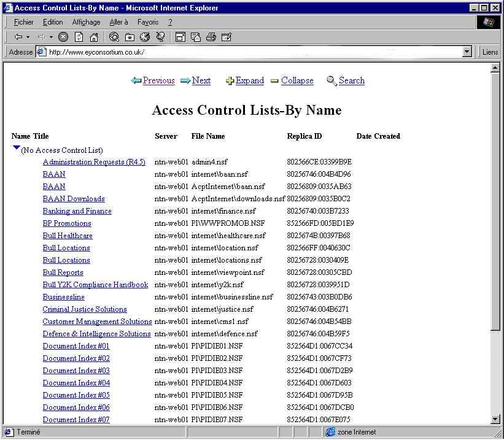Click the Refresh page toolbar icon
The image size is (504, 440).
79,37
